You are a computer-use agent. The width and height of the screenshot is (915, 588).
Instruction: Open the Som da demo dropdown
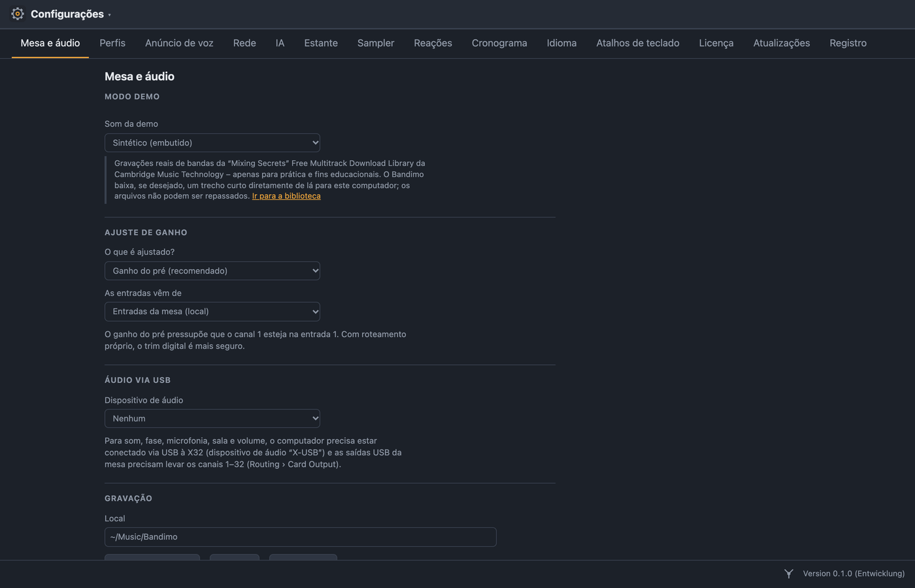[212, 142]
